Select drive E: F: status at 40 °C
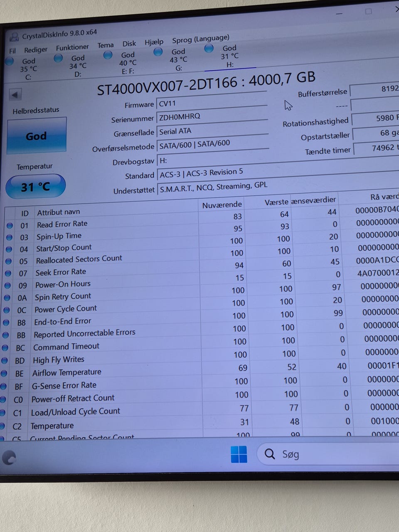Viewport: 399px width, 532px height. 128,63
